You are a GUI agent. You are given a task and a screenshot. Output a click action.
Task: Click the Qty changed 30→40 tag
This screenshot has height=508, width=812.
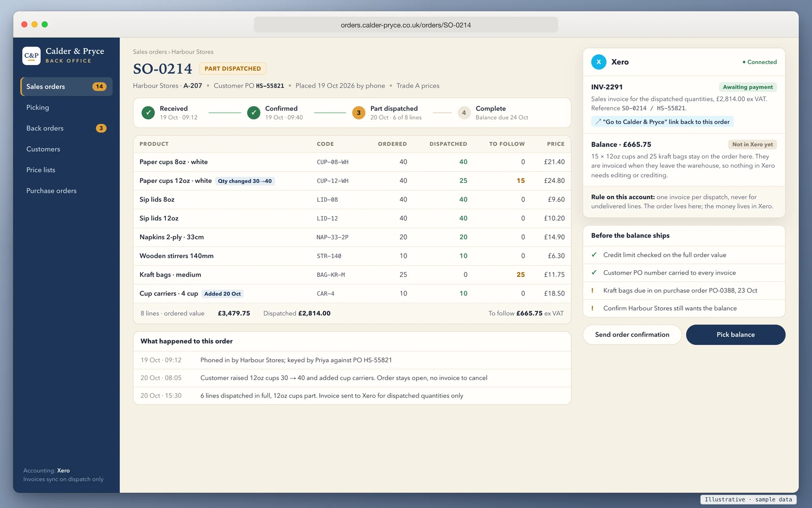pos(245,181)
